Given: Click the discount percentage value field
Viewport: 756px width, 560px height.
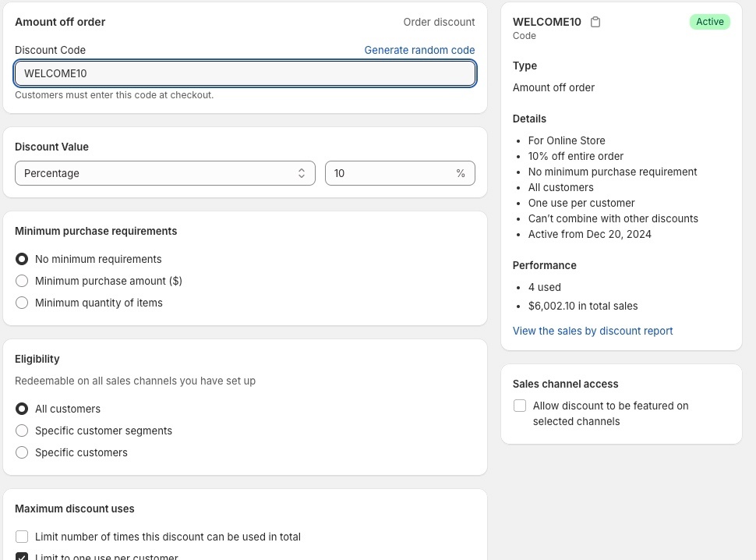Looking at the screenshot, I should pos(400,173).
